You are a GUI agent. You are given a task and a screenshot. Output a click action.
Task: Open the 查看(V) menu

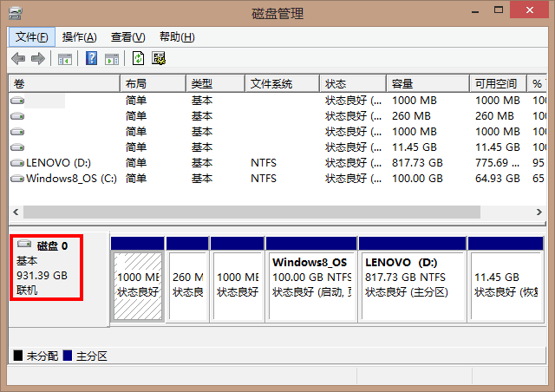coord(127,36)
